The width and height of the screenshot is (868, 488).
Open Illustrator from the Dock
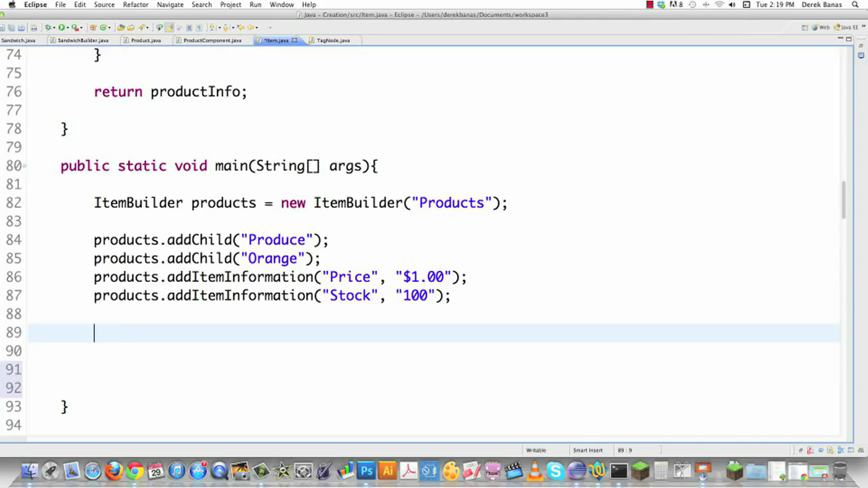pos(387,470)
